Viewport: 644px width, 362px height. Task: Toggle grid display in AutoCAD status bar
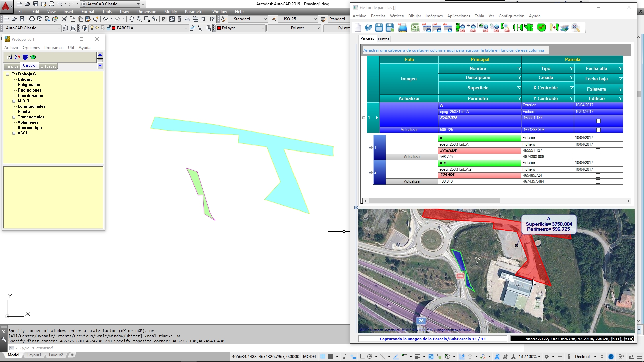323,357
